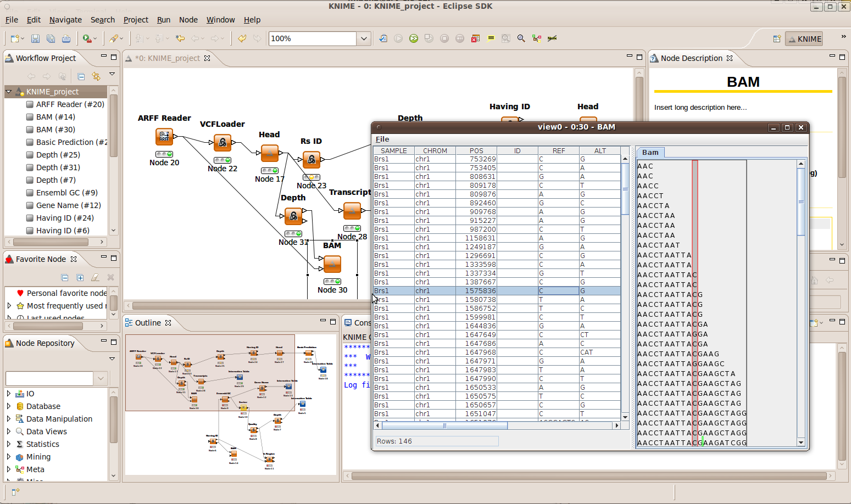Open the File menu of the BAM view window
This screenshot has width=851, height=504.
pyautogui.click(x=382, y=139)
